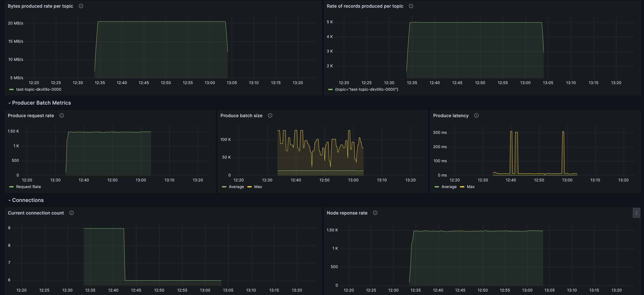This screenshot has height=295, width=644.
Task: Click info icon beside Rate of records produced
Action: click(411, 6)
